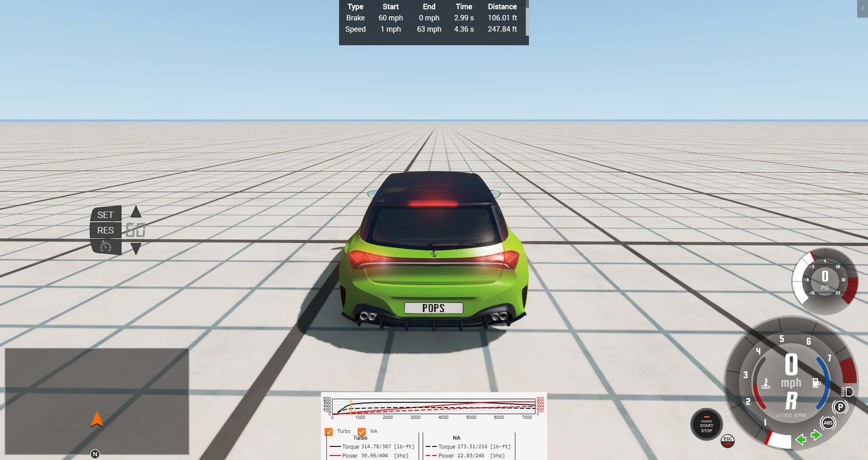Click the NA Power 22.03/246 legend
Viewport: 868px width, 460px height.
click(x=466, y=455)
